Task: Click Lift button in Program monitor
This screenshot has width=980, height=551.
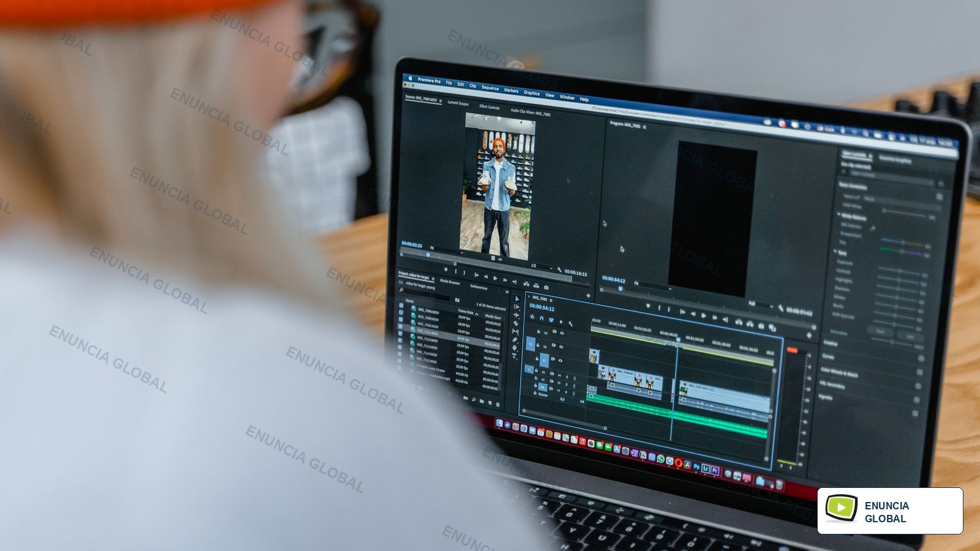Action: 739,323
